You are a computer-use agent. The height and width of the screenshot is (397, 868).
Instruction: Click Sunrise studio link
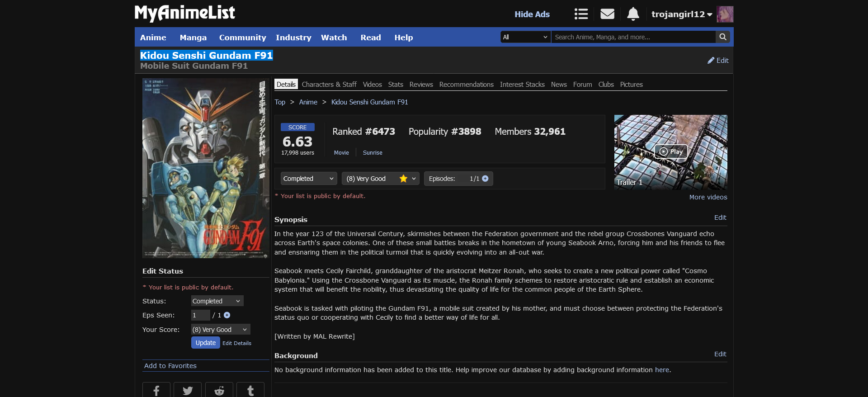pos(373,153)
